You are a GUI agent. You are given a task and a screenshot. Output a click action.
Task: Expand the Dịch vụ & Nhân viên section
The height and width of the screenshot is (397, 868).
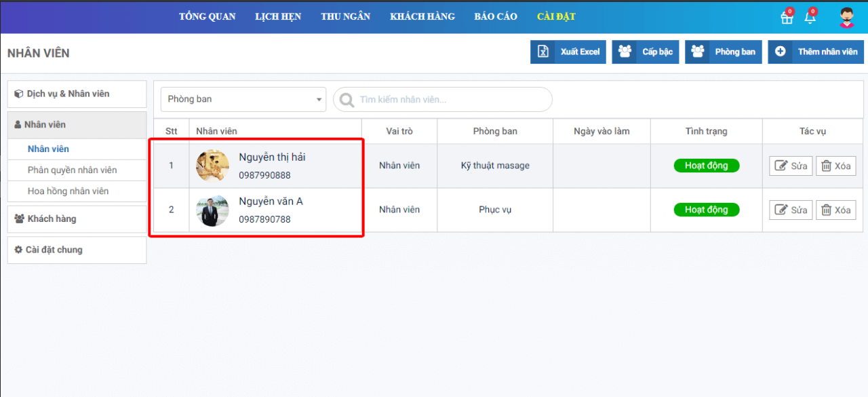coord(77,94)
